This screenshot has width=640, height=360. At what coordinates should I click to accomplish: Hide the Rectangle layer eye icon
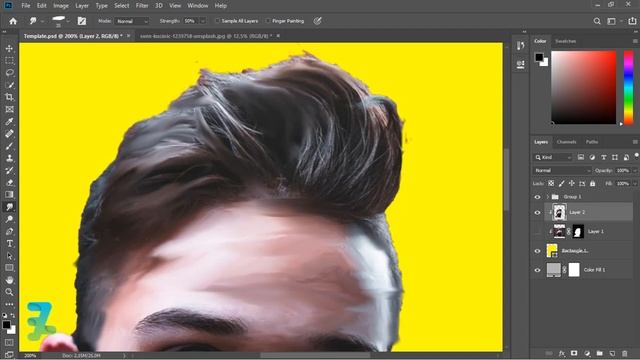pyautogui.click(x=537, y=251)
